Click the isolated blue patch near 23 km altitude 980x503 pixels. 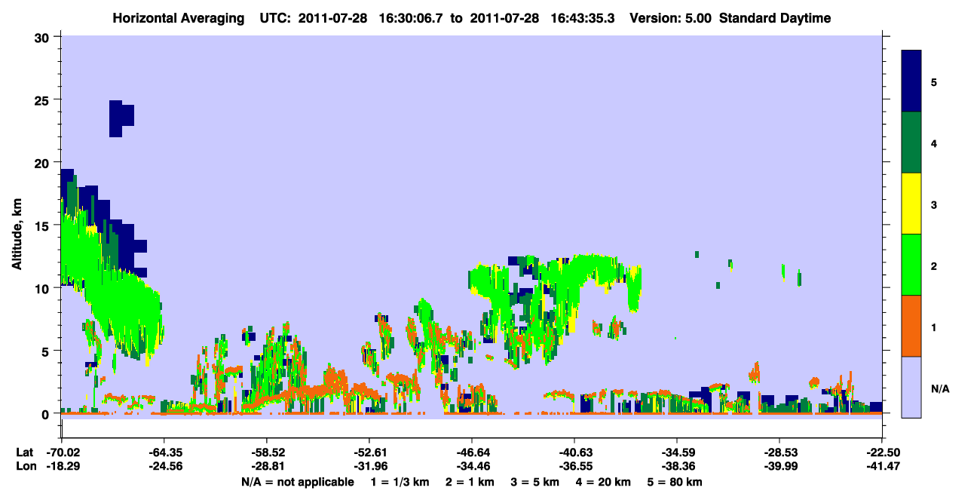pyautogui.click(x=121, y=118)
